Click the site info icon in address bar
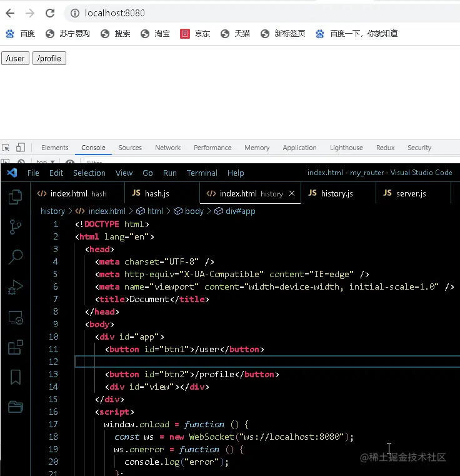This screenshot has height=476, width=460. (x=75, y=13)
